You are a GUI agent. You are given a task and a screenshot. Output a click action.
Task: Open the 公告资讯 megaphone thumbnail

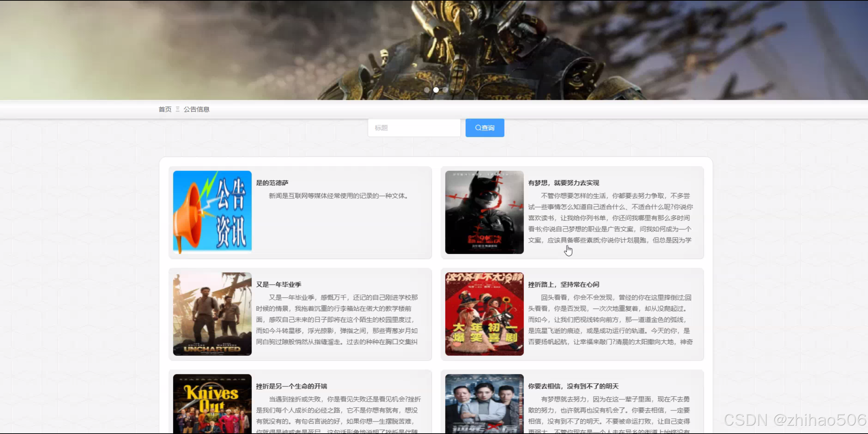(x=212, y=212)
